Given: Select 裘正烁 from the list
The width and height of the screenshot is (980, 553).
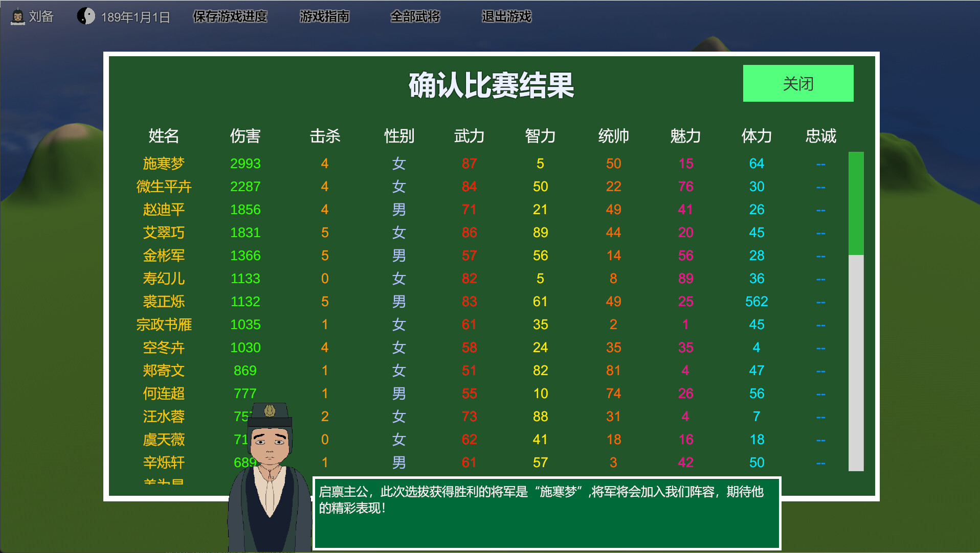Looking at the screenshot, I should [164, 302].
